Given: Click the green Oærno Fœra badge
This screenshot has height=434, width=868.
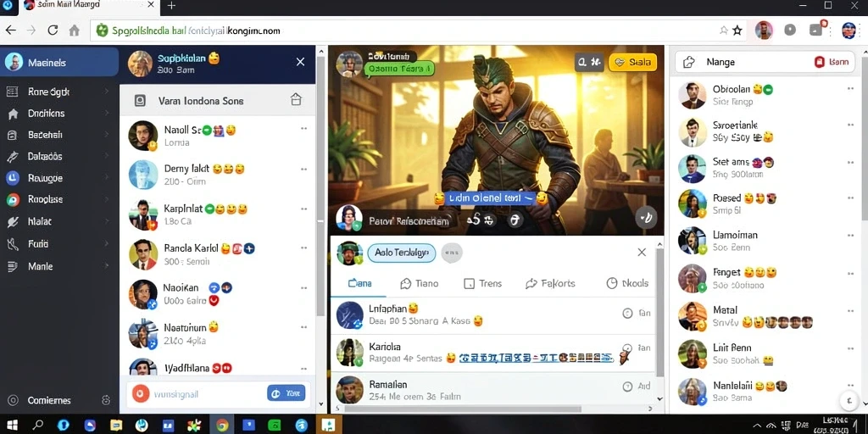Looking at the screenshot, I should click(398, 69).
